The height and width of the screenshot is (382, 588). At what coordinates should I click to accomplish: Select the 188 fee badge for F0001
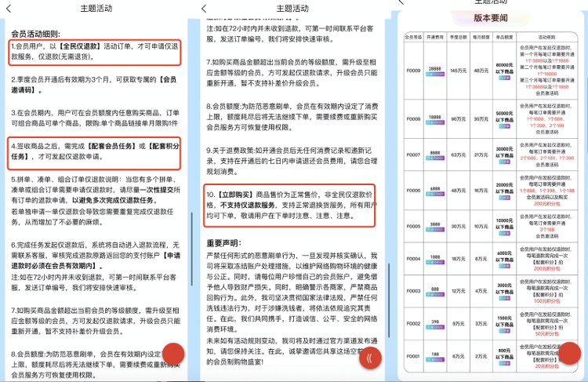point(435,355)
